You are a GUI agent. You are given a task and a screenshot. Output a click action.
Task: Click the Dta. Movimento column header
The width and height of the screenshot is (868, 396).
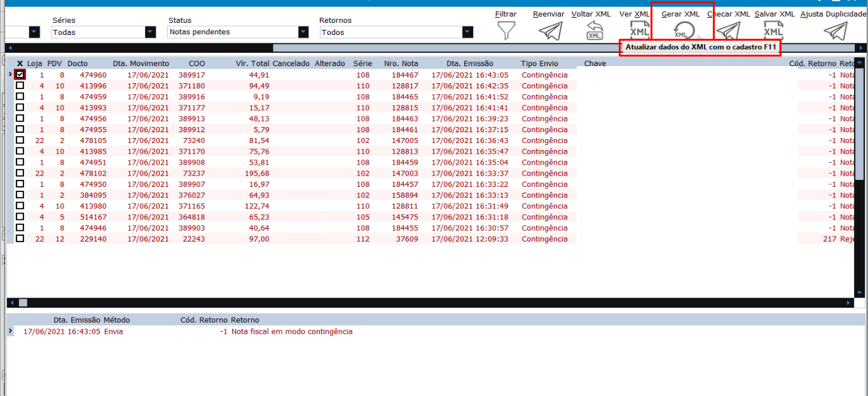pyautogui.click(x=141, y=64)
